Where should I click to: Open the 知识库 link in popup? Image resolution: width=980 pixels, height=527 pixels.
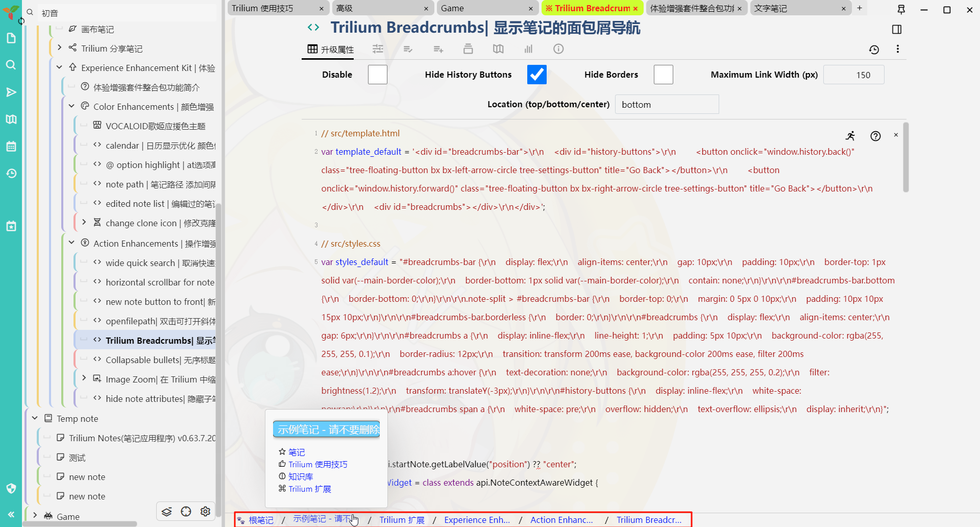coord(301,476)
